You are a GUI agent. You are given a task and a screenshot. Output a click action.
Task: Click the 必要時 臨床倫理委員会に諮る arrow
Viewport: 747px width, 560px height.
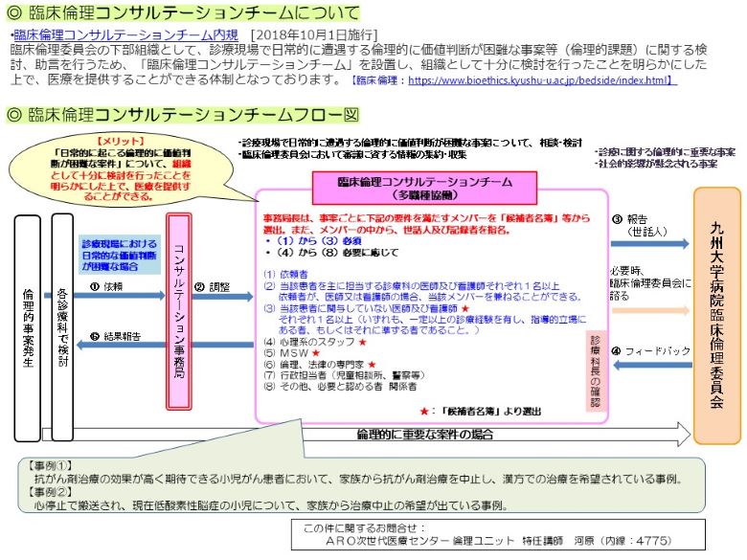point(649,311)
